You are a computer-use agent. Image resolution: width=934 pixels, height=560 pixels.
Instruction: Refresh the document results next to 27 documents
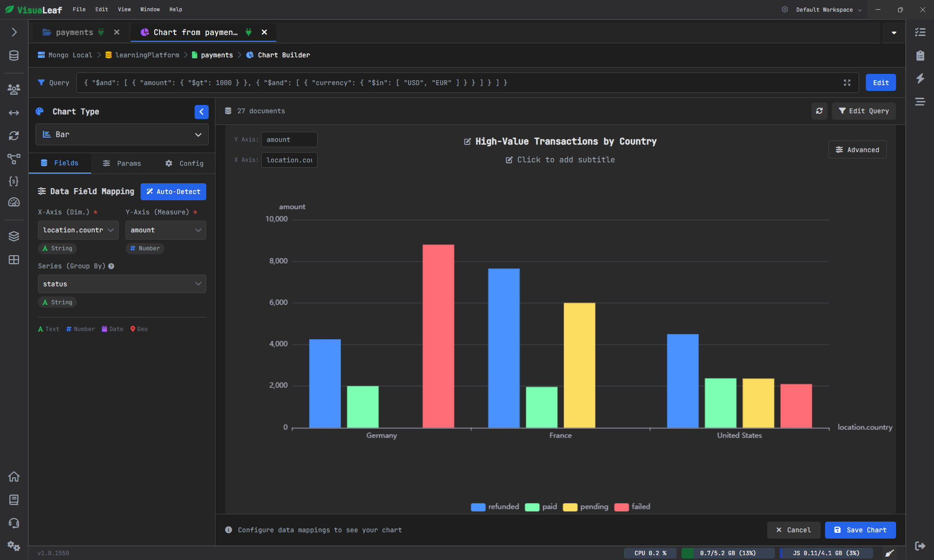820,111
